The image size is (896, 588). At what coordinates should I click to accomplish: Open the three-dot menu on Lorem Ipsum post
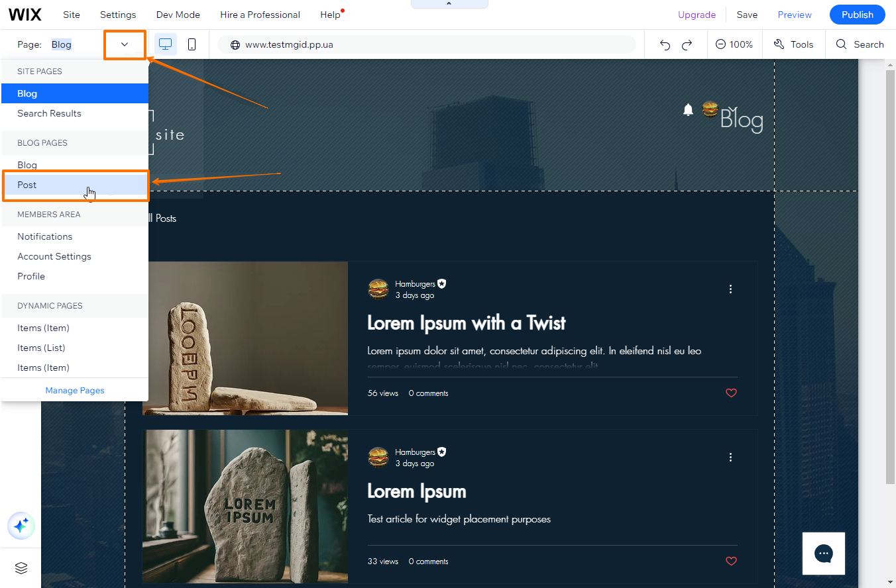click(x=730, y=457)
